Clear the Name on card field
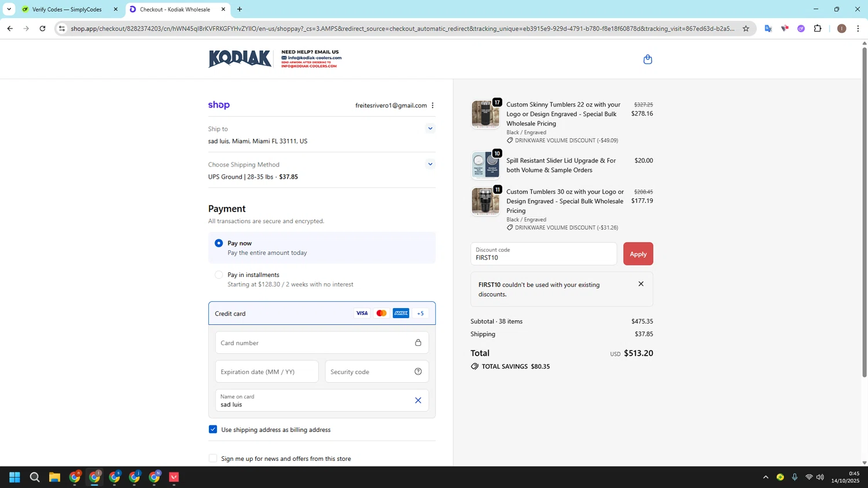 pos(418,400)
